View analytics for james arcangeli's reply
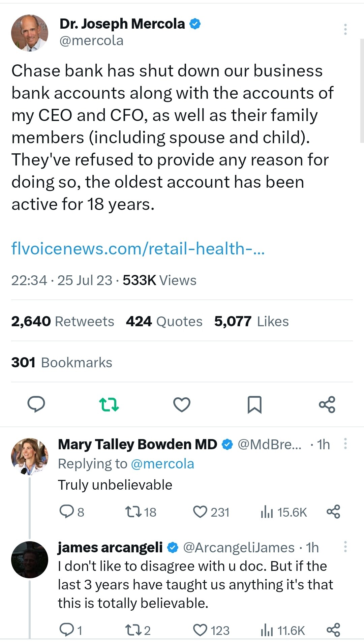Viewport: 364px width, 643px height. (x=283, y=630)
